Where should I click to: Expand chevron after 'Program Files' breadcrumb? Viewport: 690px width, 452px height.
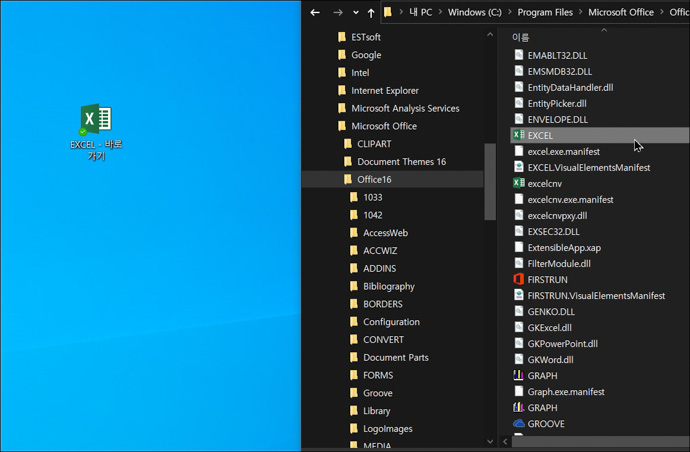pyautogui.click(x=580, y=12)
